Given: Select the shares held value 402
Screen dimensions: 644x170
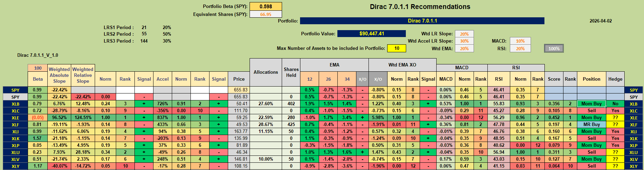Looking at the screenshot, I should click(291, 104).
